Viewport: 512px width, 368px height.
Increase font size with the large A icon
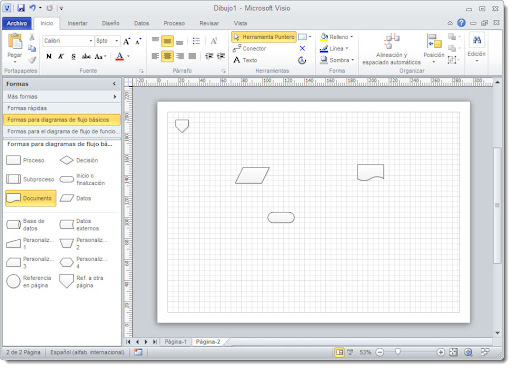click(126, 41)
